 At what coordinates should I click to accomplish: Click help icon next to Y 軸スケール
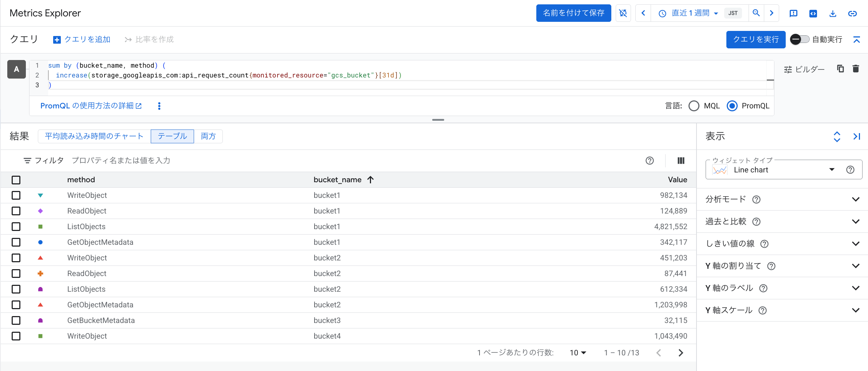tap(762, 310)
